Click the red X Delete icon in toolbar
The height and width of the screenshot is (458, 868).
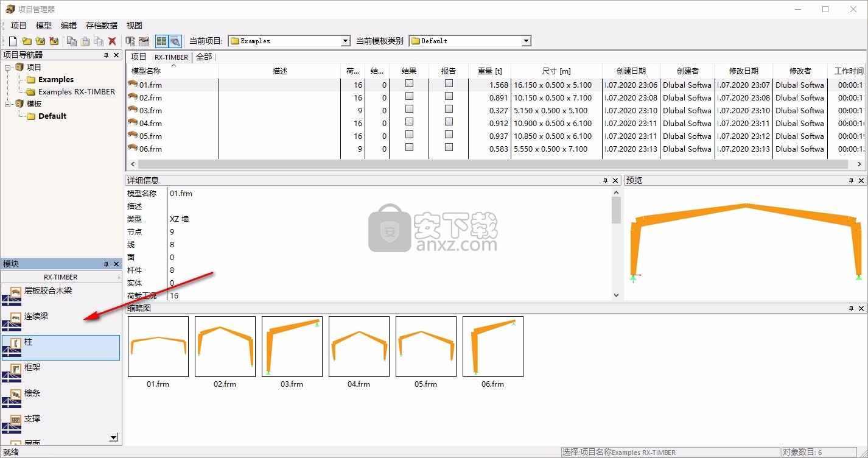click(x=112, y=41)
